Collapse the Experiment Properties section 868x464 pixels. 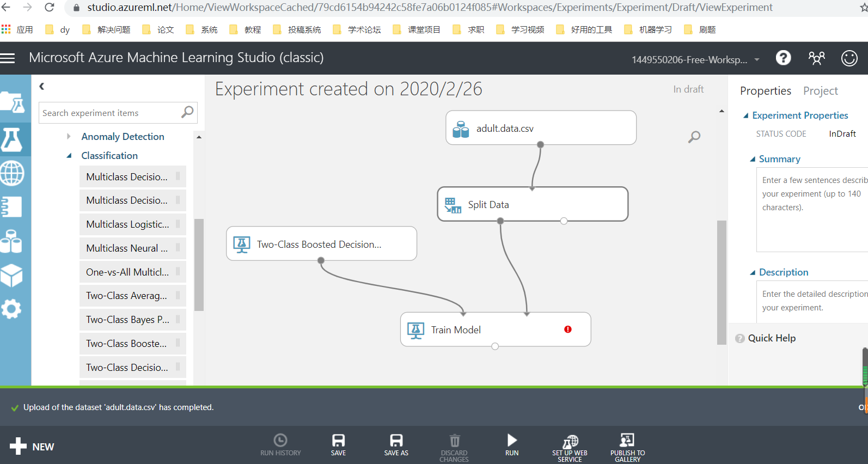pos(745,115)
